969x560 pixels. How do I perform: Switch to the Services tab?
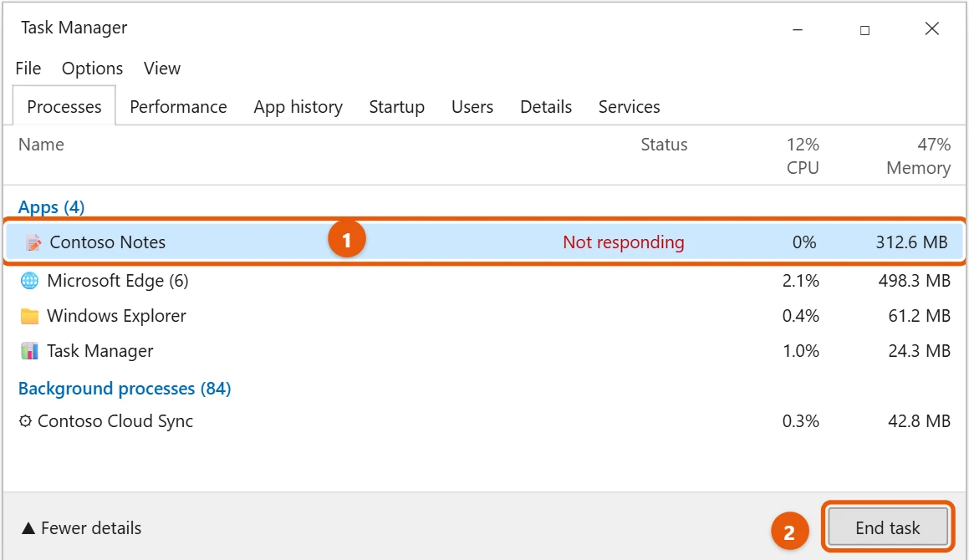629,106
